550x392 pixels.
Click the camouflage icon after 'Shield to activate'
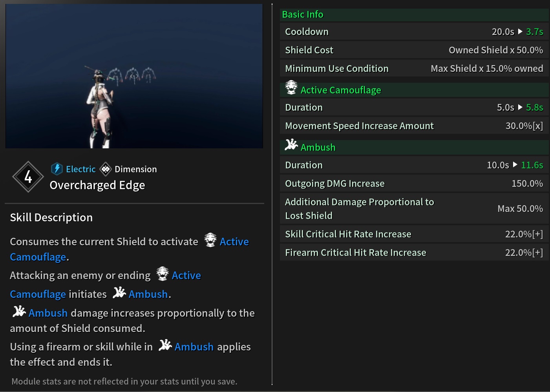pos(210,240)
